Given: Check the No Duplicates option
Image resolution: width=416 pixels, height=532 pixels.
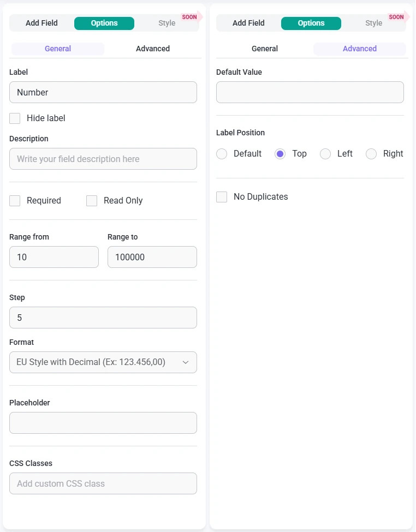Looking at the screenshot, I should (222, 196).
